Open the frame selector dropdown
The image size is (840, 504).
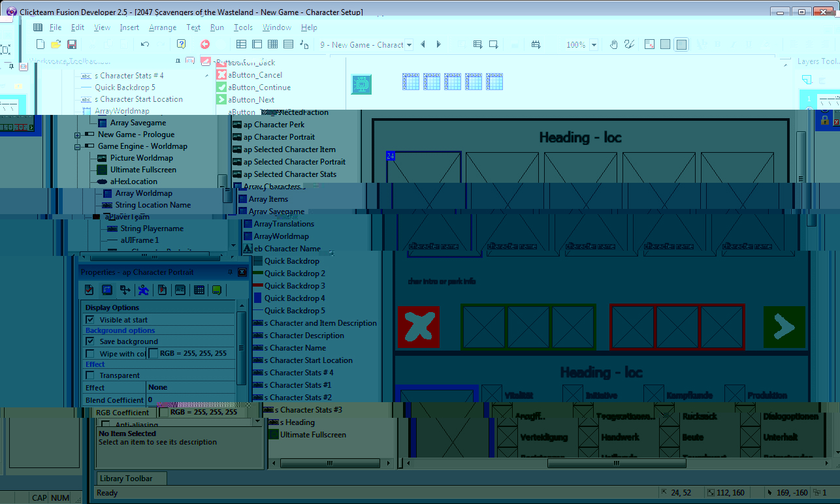coord(409,45)
